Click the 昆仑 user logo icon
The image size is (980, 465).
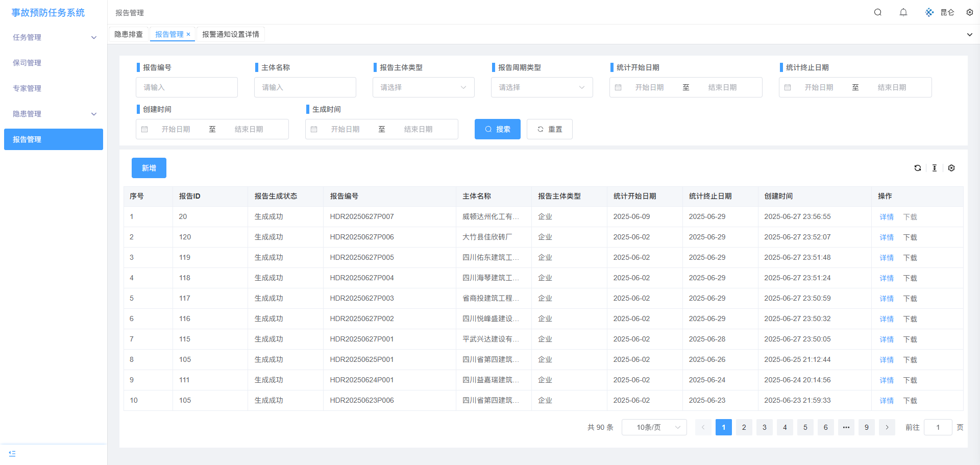(x=929, y=12)
